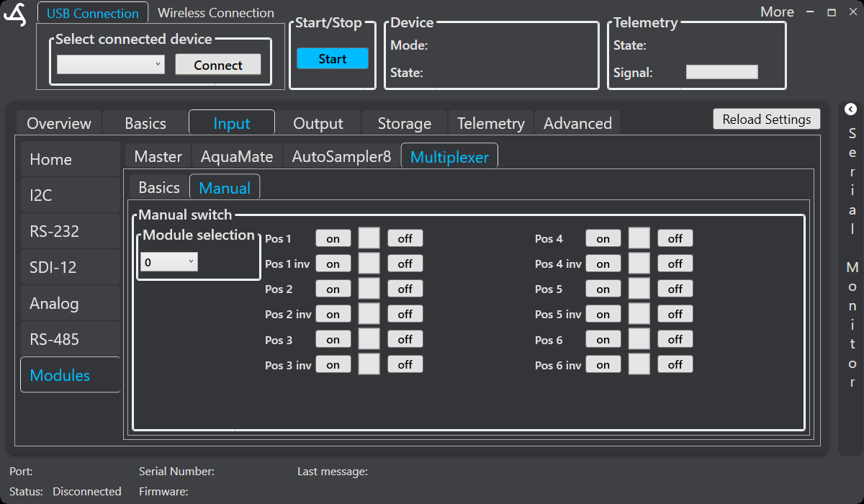Screen dimensions: 864x504
Task: Switch to Wireless Connection tab
Action: click(x=216, y=13)
